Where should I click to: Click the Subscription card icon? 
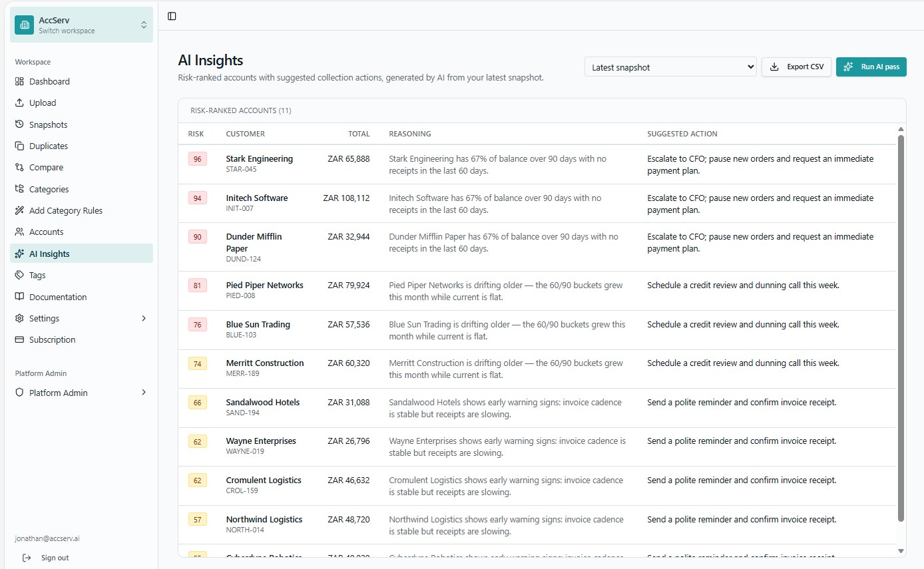tap(19, 339)
